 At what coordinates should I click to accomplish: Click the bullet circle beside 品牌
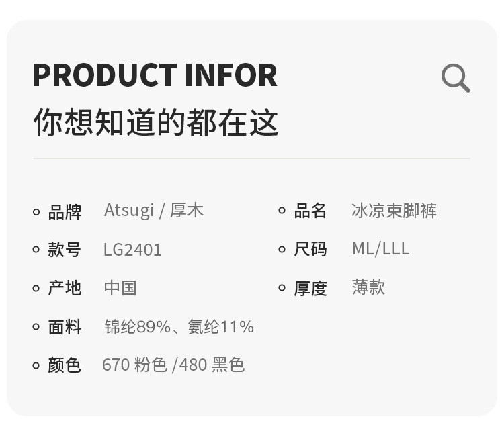36,212
